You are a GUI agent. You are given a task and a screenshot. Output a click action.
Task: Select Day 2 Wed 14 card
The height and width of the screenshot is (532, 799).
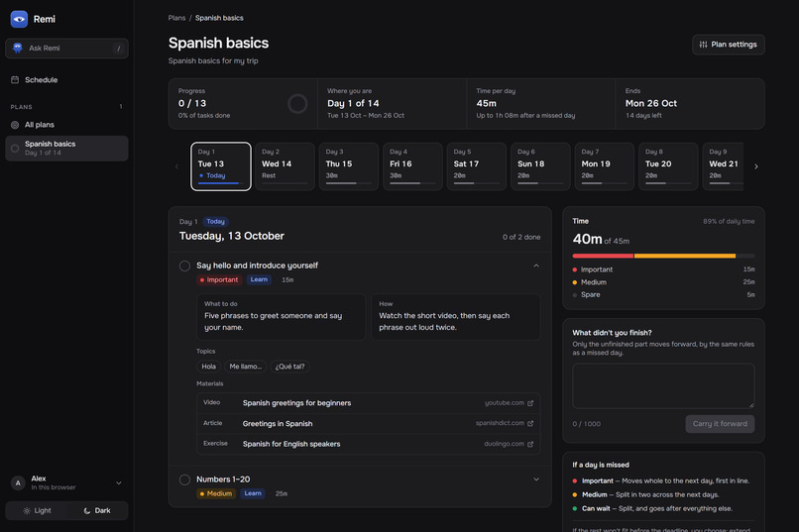285,166
